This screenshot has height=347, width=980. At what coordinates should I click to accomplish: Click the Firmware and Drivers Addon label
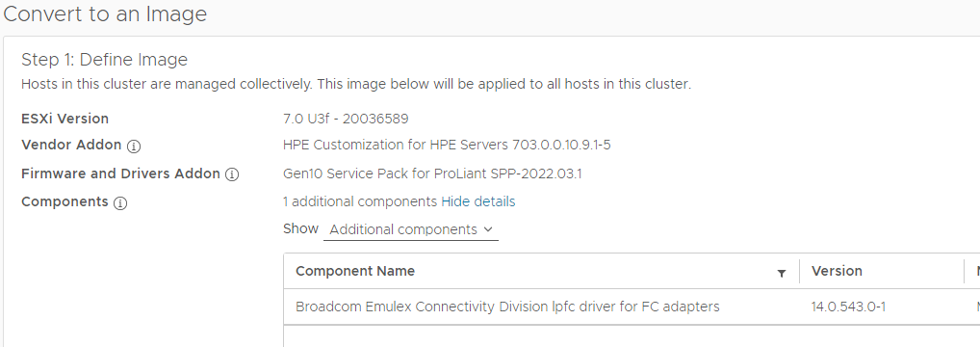tap(120, 173)
